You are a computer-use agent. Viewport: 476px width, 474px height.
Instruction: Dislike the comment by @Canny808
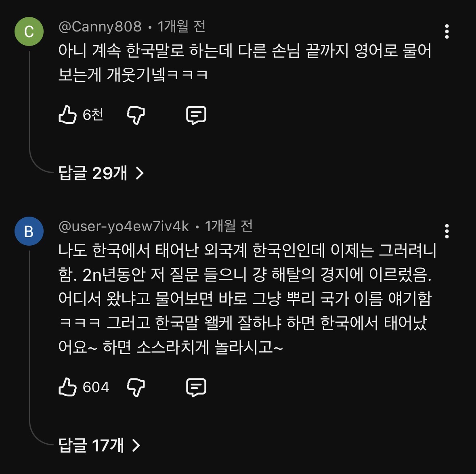click(x=136, y=115)
